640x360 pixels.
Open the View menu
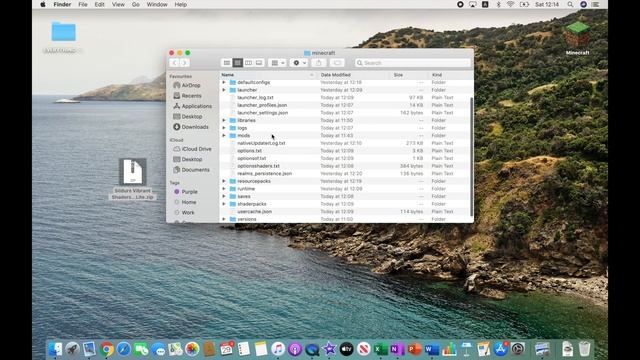118,4
